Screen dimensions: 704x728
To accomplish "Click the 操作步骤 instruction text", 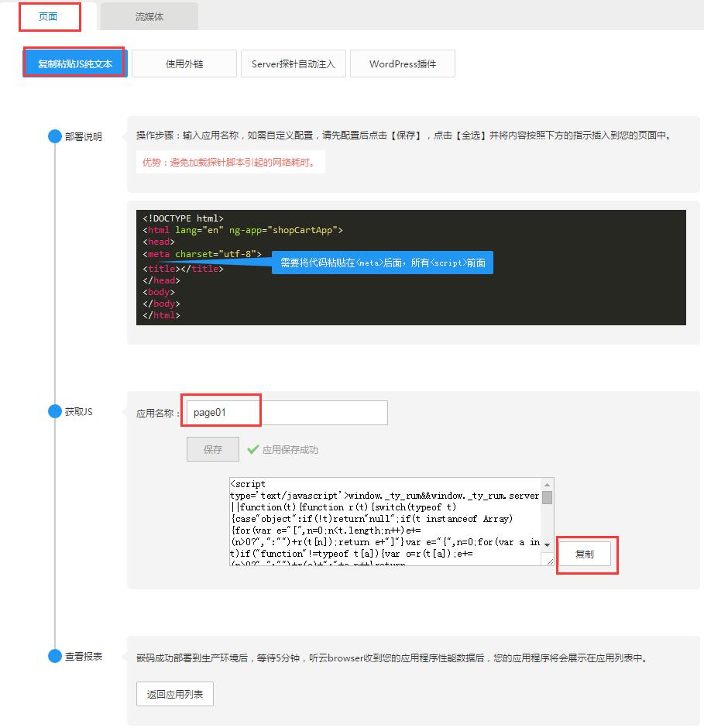I will (x=404, y=135).
